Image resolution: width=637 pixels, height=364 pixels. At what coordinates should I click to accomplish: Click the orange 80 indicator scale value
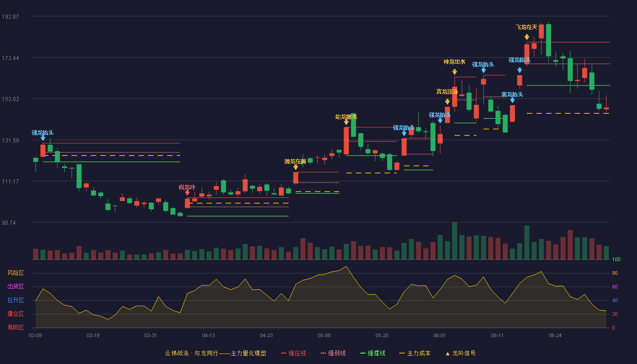pyautogui.click(x=615, y=273)
